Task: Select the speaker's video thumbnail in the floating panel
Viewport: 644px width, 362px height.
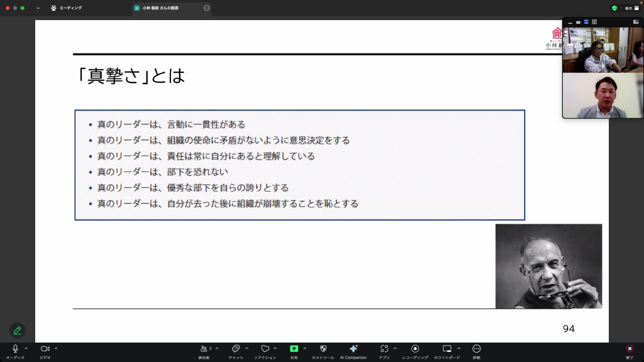Action: (x=602, y=96)
